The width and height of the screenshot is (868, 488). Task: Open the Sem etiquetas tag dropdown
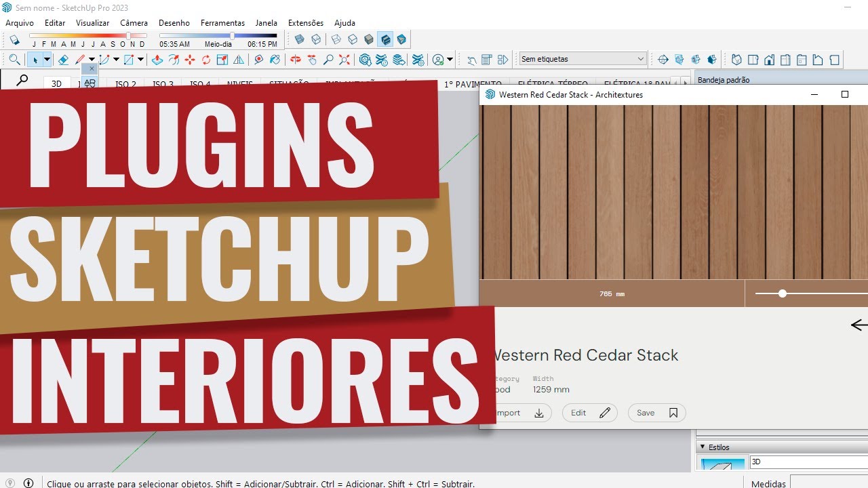[583, 59]
